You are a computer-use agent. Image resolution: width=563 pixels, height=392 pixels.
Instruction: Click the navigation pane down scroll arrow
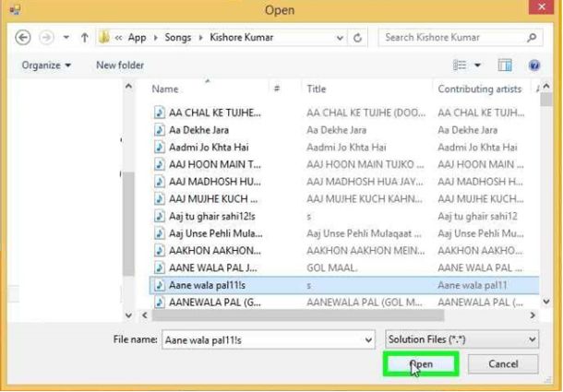(128, 315)
